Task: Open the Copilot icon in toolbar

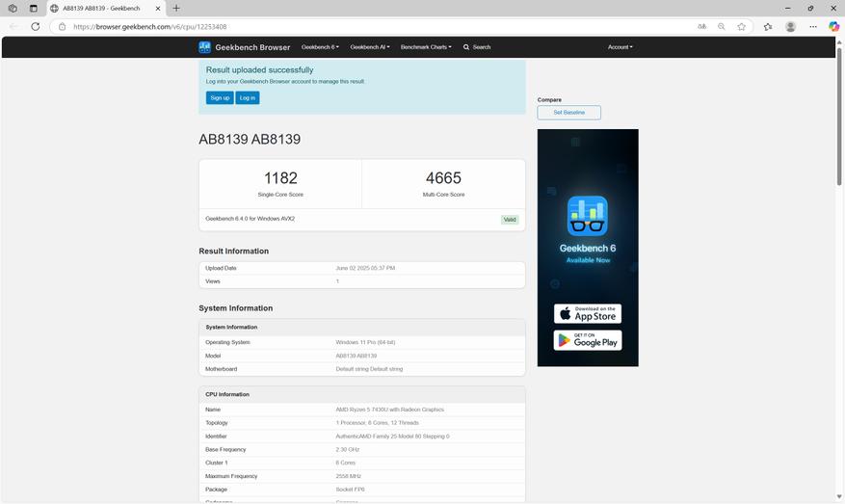Action: click(833, 26)
